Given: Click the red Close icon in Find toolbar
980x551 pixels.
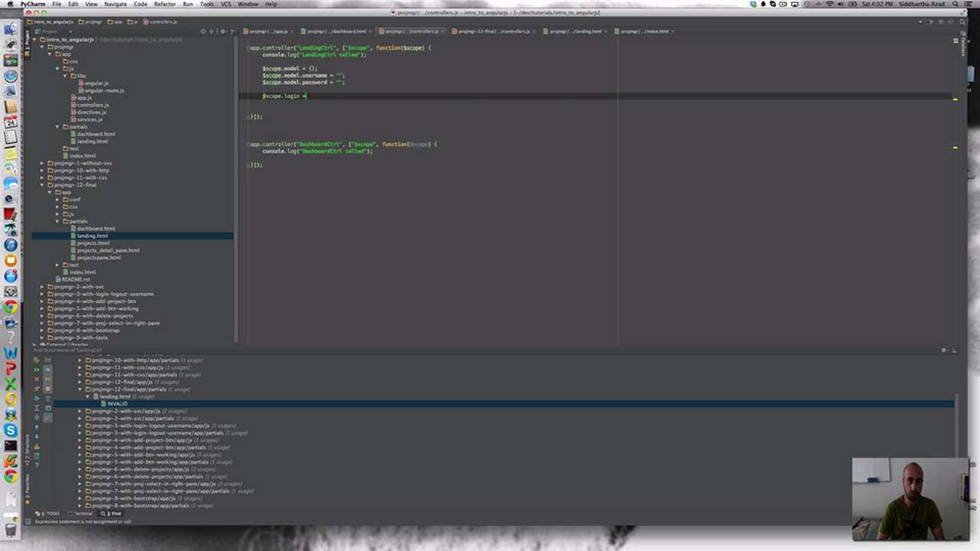Looking at the screenshot, I should (36, 380).
